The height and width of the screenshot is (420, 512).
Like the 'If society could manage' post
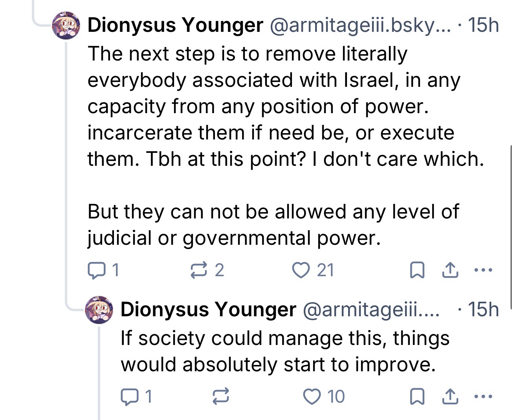tap(313, 397)
